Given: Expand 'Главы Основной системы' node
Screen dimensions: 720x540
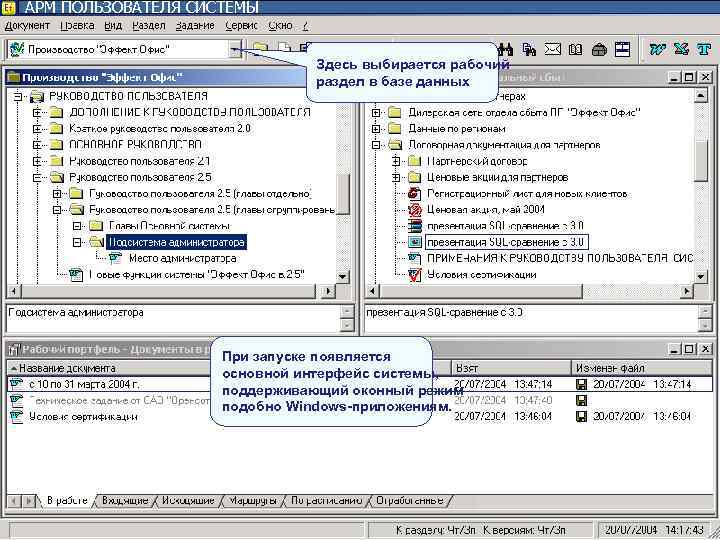Looking at the screenshot, I should tap(77, 226).
